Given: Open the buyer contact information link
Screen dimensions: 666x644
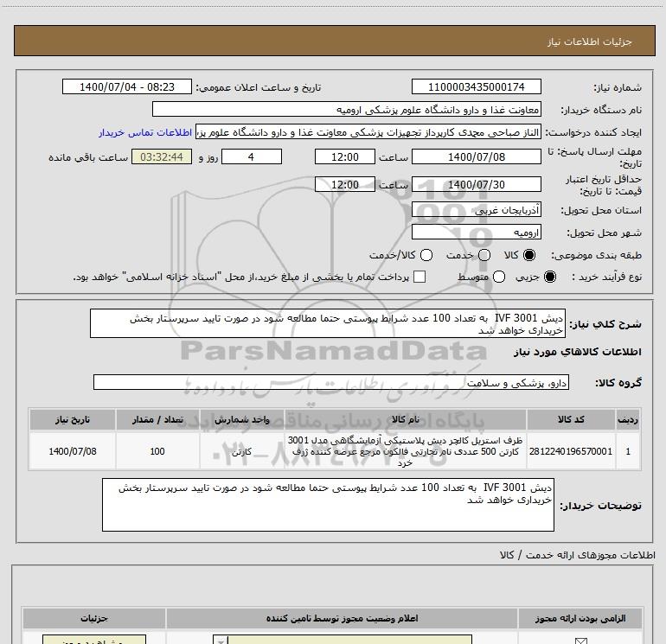Looking at the screenshot, I should 145,132.
